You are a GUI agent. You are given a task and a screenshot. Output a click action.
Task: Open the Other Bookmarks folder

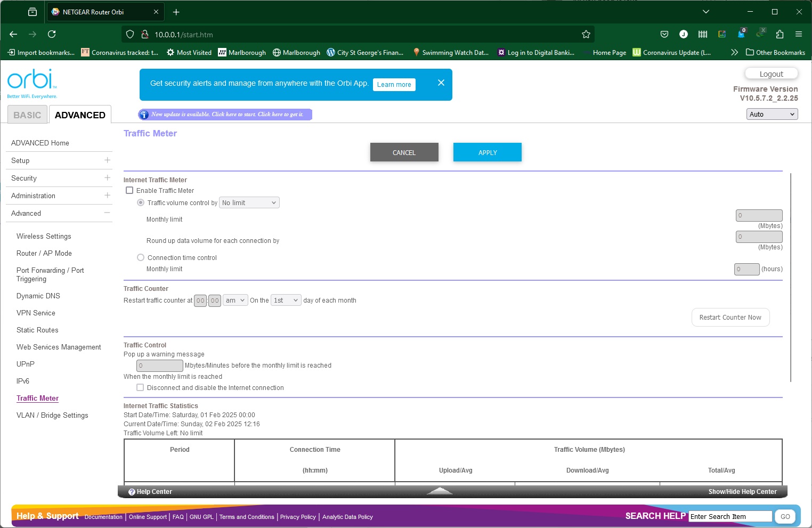(775, 52)
